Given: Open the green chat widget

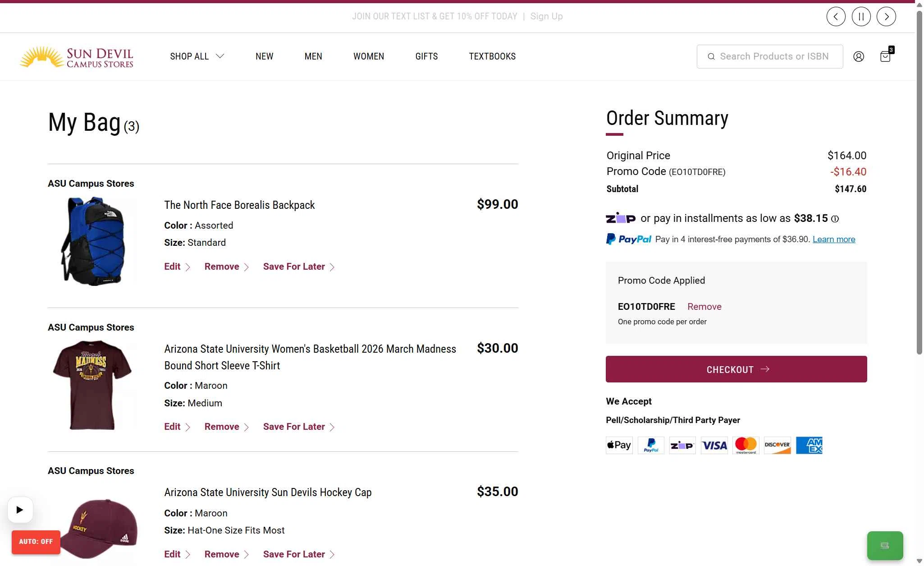Looking at the screenshot, I should pos(885,546).
